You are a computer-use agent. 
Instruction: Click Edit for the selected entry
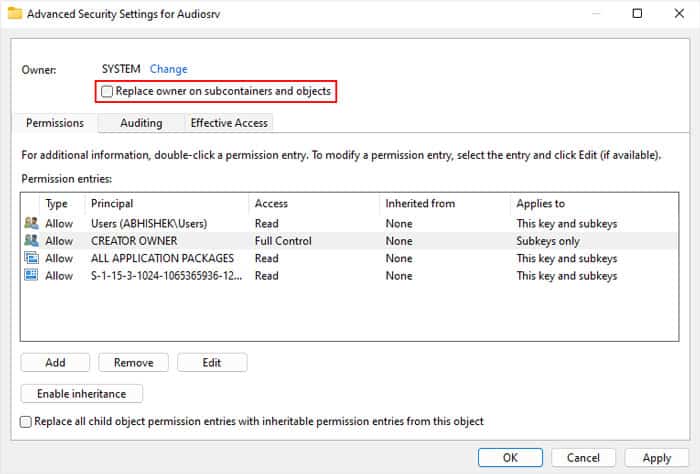point(212,362)
